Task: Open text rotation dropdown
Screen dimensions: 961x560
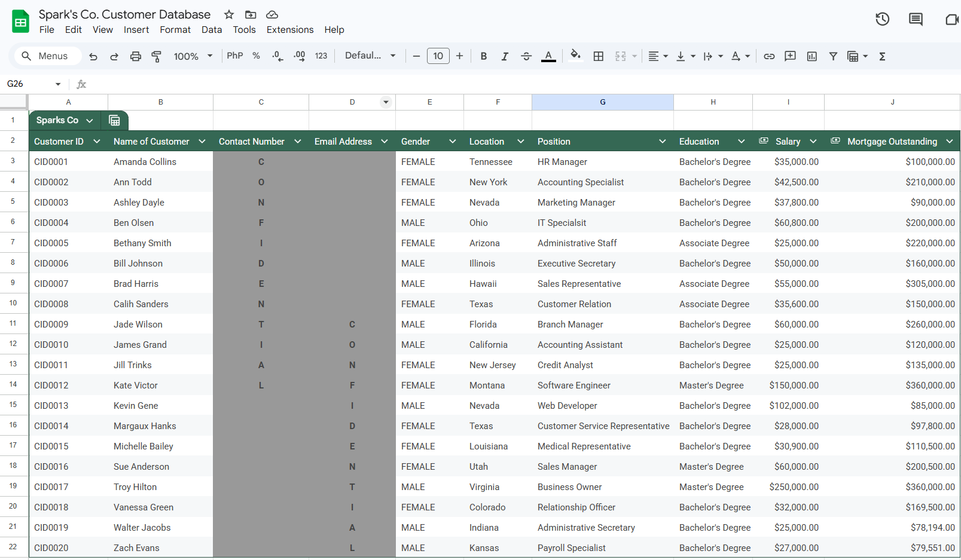Action: pos(740,56)
